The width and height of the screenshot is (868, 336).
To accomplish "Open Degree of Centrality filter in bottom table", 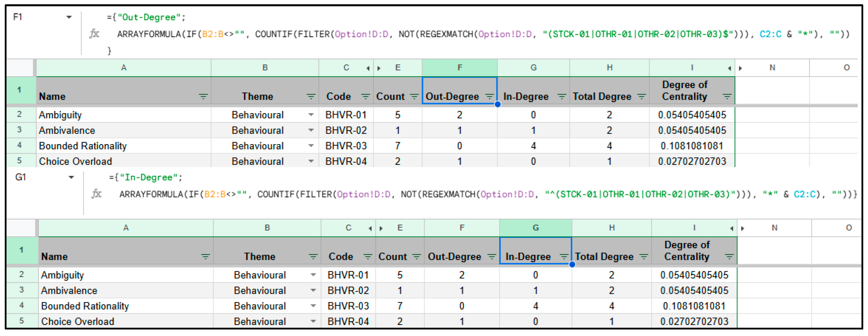I will (729, 257).
